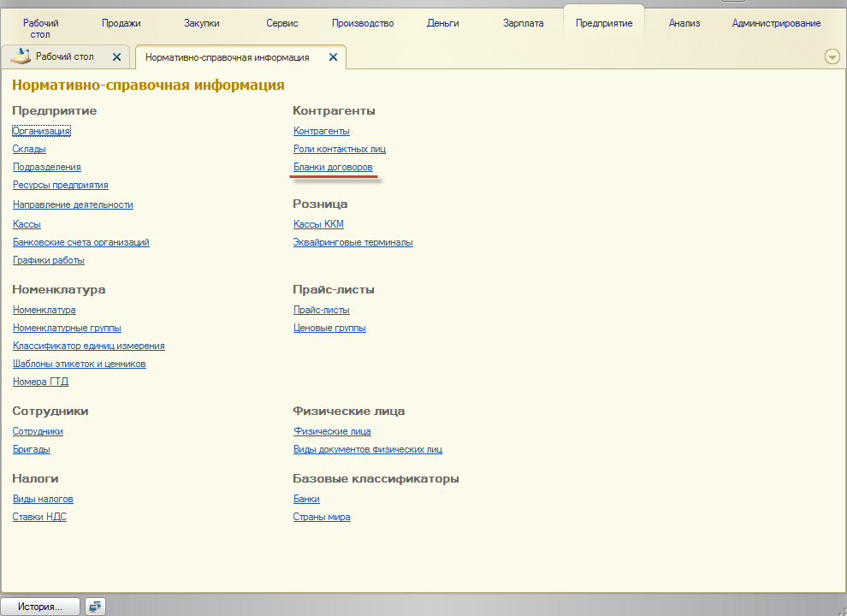Open the Подразделения link
Screen dimensions: 847x616
[47, 167]
